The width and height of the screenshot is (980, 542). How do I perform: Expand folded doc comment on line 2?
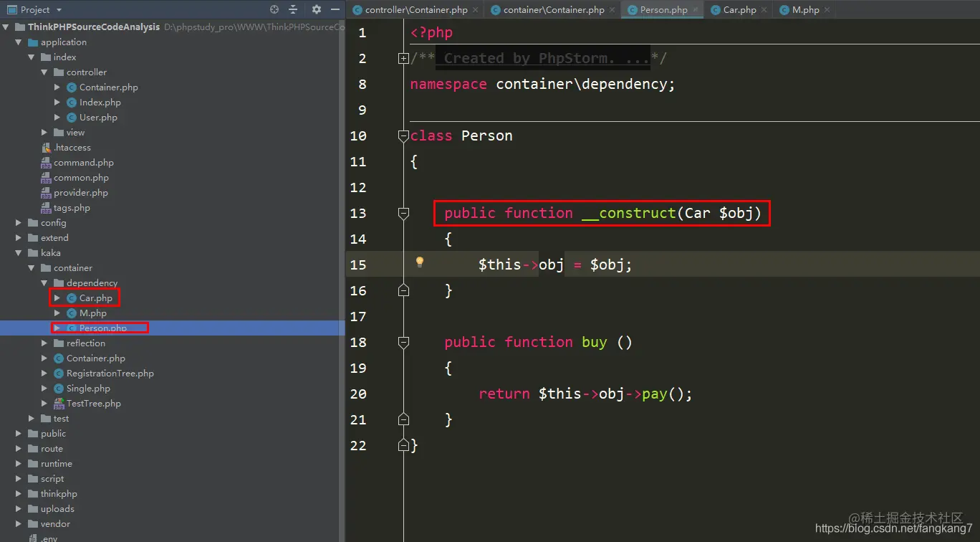tap(403, 59)
